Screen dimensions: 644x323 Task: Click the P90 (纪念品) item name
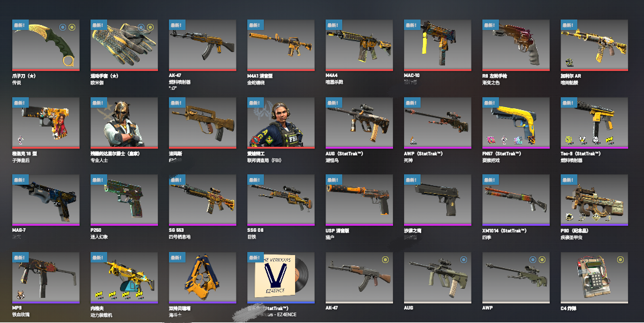coord(575,231)
